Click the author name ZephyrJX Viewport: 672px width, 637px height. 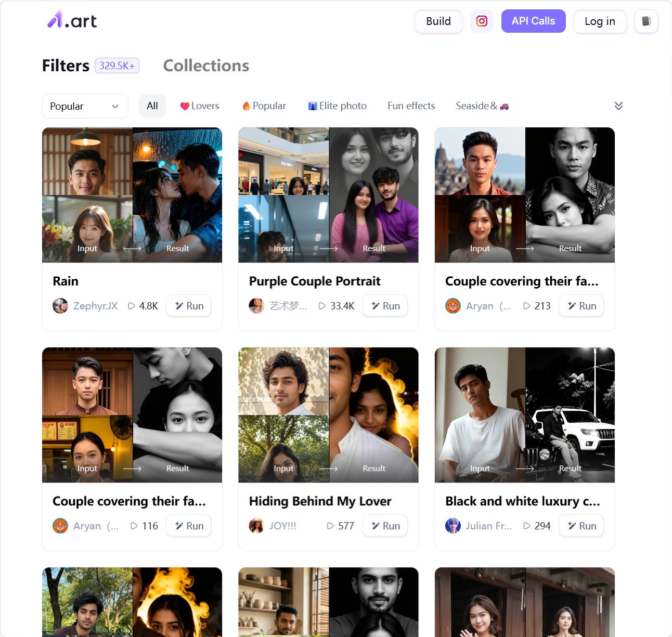point(96,306)
